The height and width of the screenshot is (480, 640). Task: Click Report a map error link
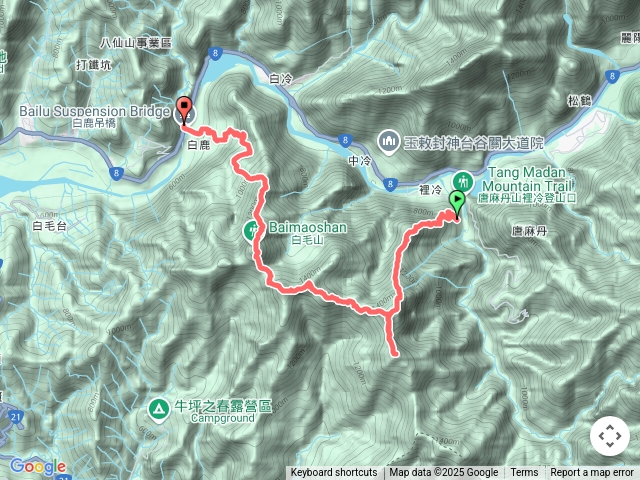coord(591,473)
